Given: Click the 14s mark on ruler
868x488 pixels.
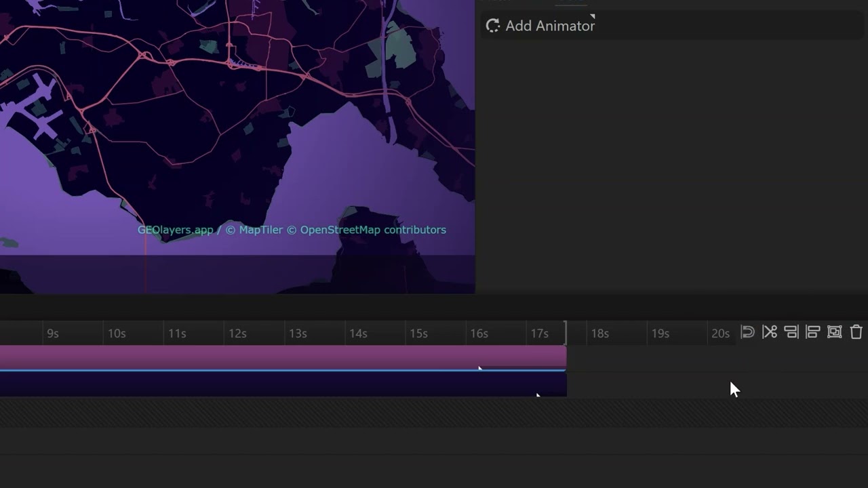Looking at the screenshot, I should point(358,333).
